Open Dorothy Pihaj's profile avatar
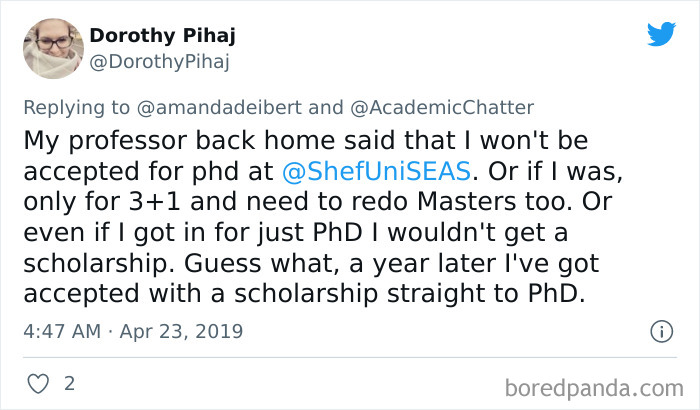700x410 pixels. [53, 48]
